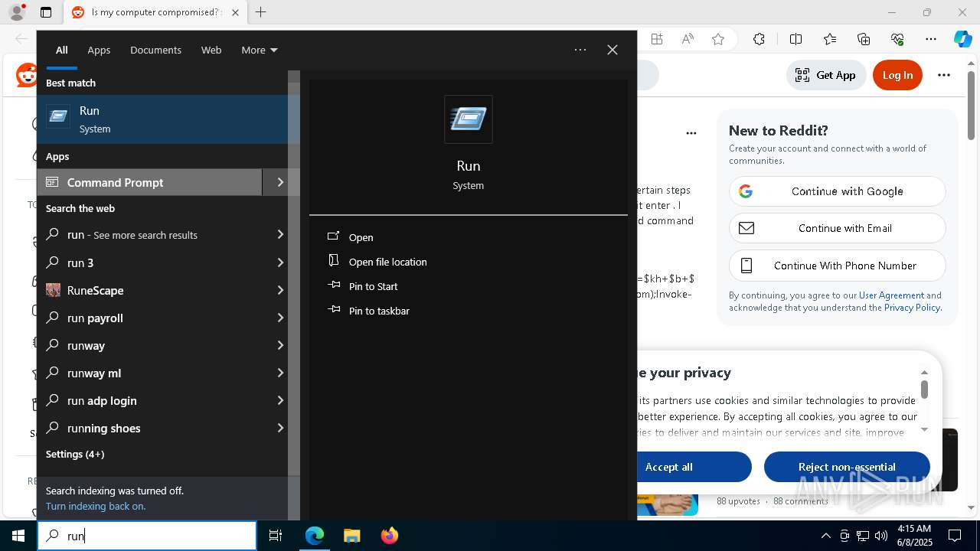Open the More filter dropdown

pos(259,50)
